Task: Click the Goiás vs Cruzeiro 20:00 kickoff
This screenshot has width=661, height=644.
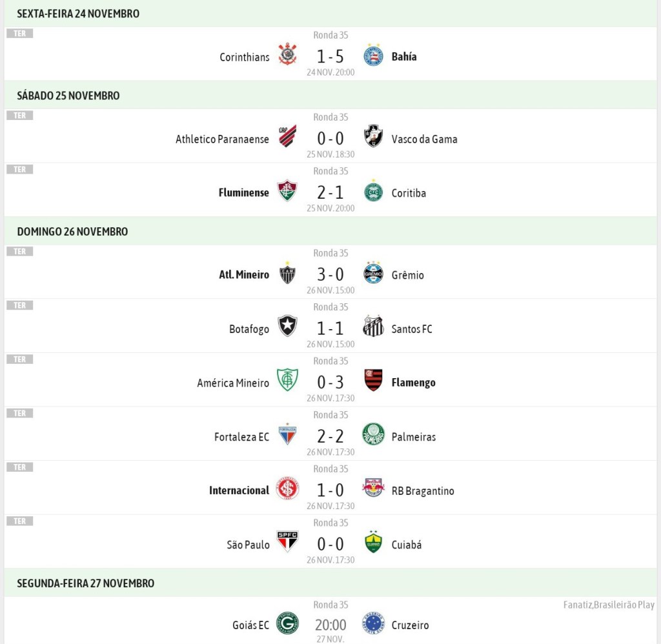Action: (x=330, y=625)
